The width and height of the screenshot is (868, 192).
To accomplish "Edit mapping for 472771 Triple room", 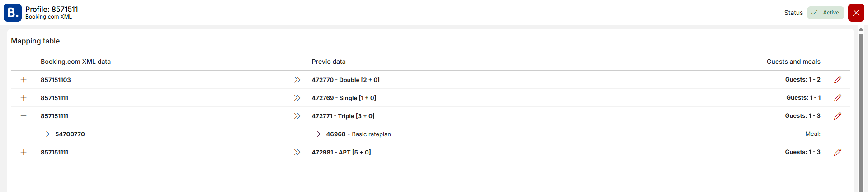I will 837,116.
